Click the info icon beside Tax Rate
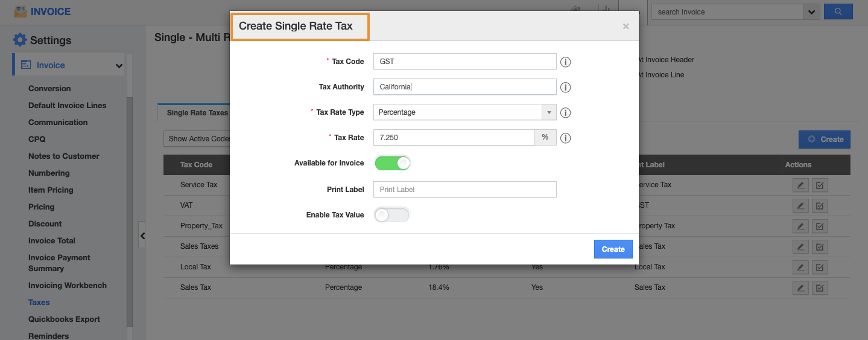This screenshot has height=340, width=868. (565, 138)
